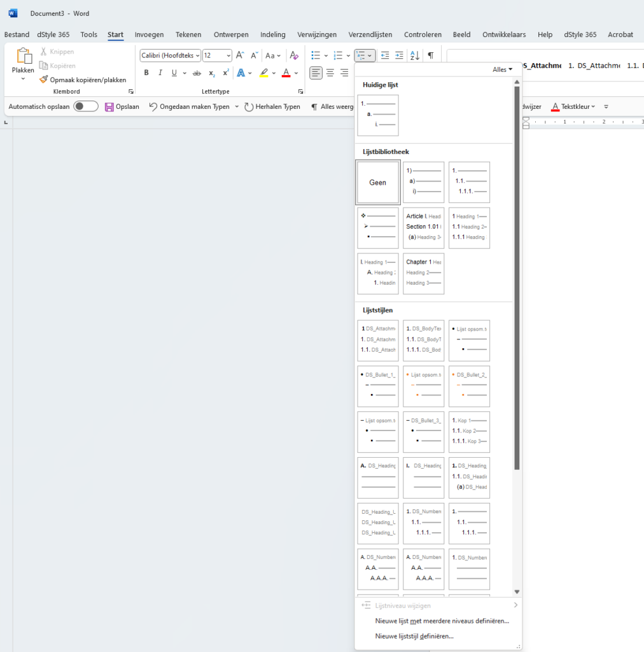The width and height of the screenshot is (644, 652).
Task: Click the Plakken paste icon
Action: click(x=24, y=56)
